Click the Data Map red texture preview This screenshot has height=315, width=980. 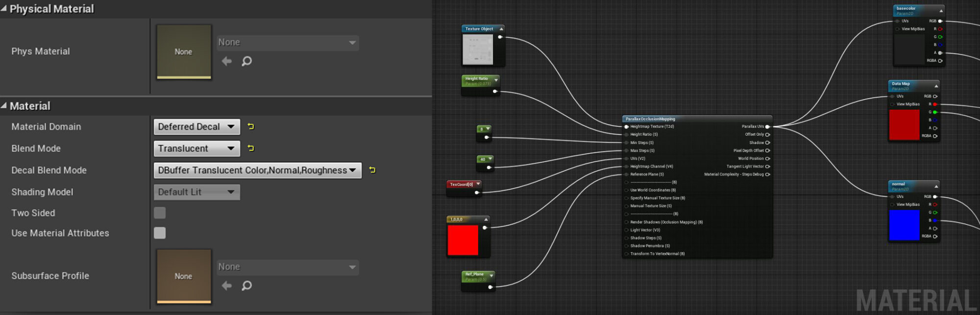904,125
